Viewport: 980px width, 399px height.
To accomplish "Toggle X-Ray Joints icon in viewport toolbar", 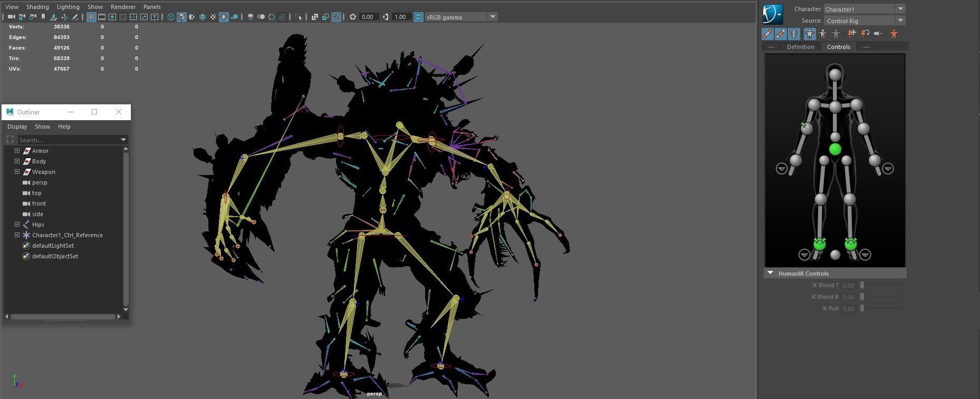I will tap(336, 17).
